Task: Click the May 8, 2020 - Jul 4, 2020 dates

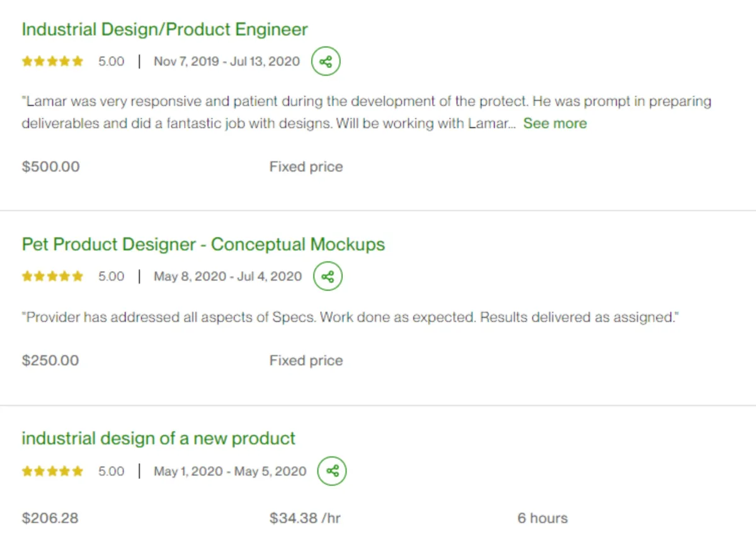Action: coord(228,276)
